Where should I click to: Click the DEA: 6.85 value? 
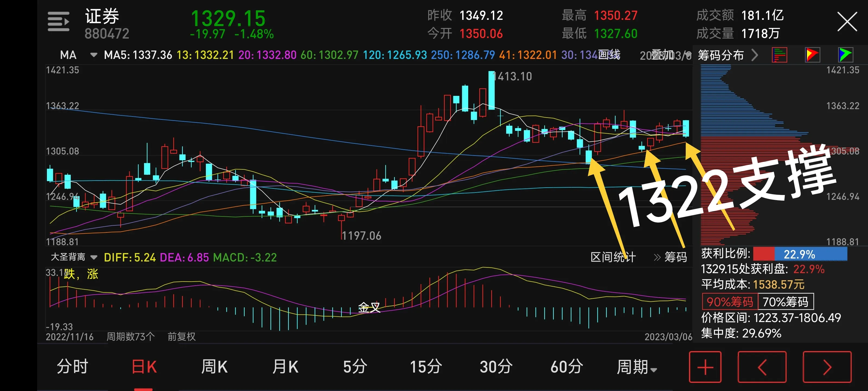(184, 258)
